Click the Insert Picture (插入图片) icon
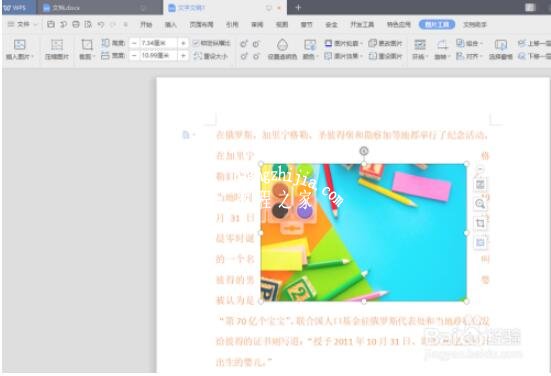 pyautogui.click(x=20, y=45)
